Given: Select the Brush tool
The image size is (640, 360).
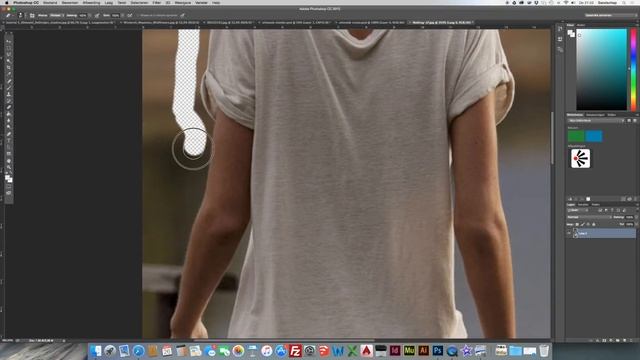Looking at the screenshot, I should click(x=9, y=87).
